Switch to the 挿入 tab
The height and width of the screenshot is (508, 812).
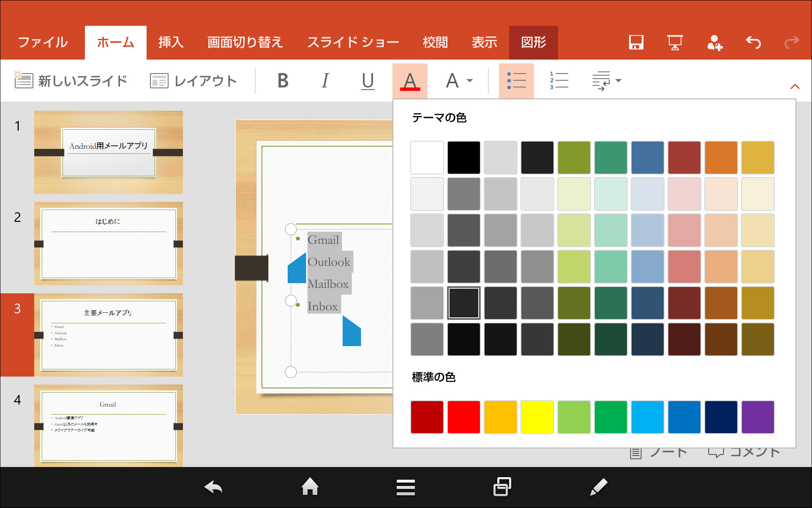click(170, 42)
